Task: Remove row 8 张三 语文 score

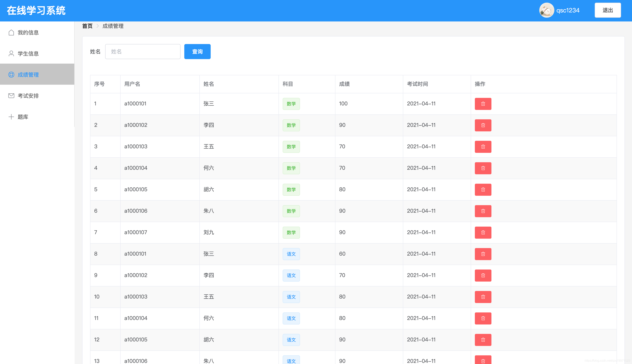Action: [483, 254]
